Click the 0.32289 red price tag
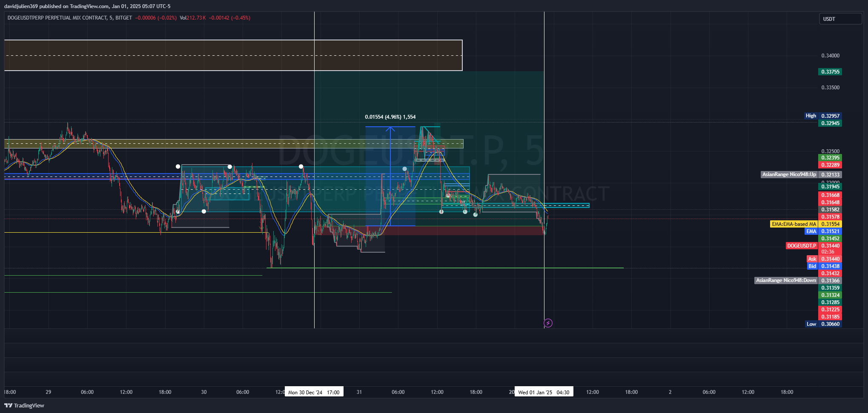The height and width of the screenshot is (413, 868). [830, 165]
